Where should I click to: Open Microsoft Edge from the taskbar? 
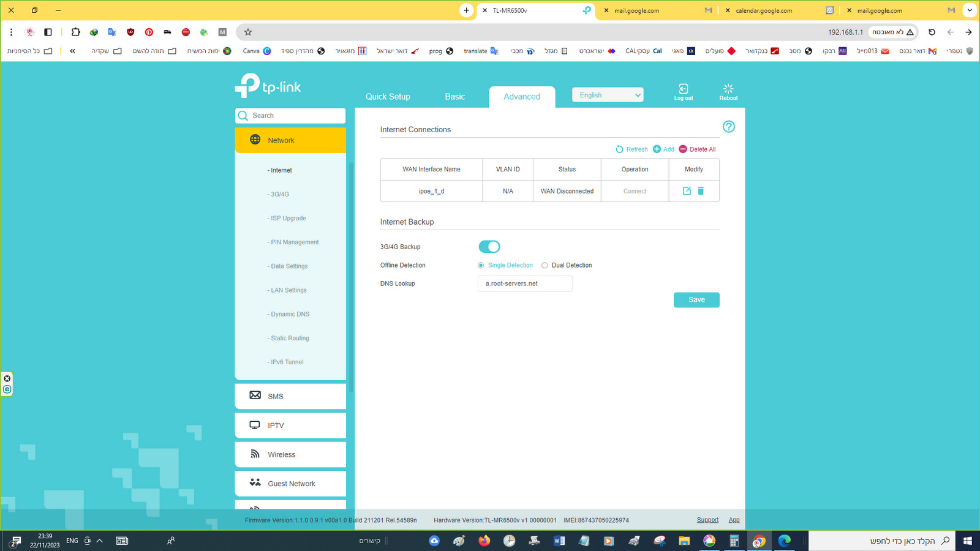(785, 541)
